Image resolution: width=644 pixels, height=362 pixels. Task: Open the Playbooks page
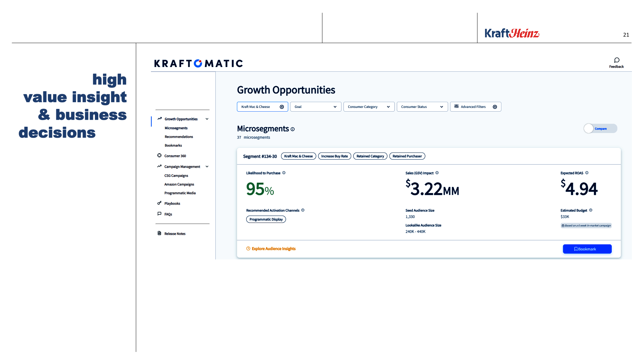(x=172, y=203)
